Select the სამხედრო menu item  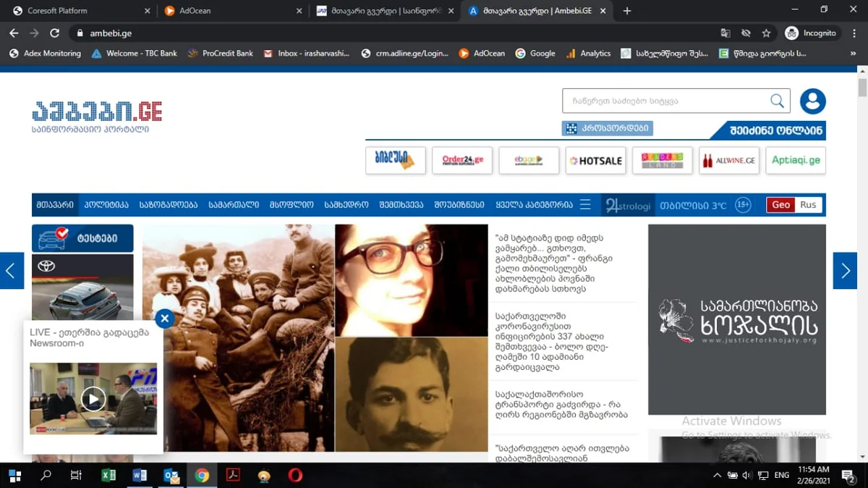click(346, 205)
